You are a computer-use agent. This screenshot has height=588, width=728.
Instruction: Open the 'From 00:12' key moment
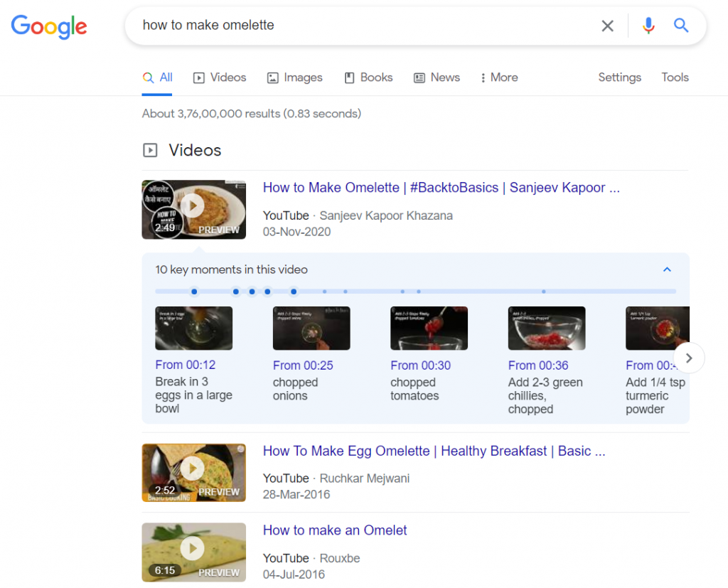point(186,365)
